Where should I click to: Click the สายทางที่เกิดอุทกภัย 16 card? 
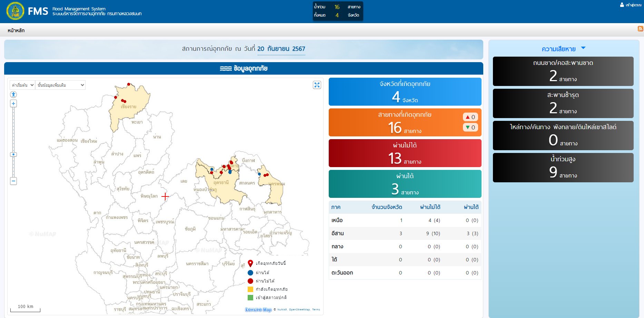405,123
